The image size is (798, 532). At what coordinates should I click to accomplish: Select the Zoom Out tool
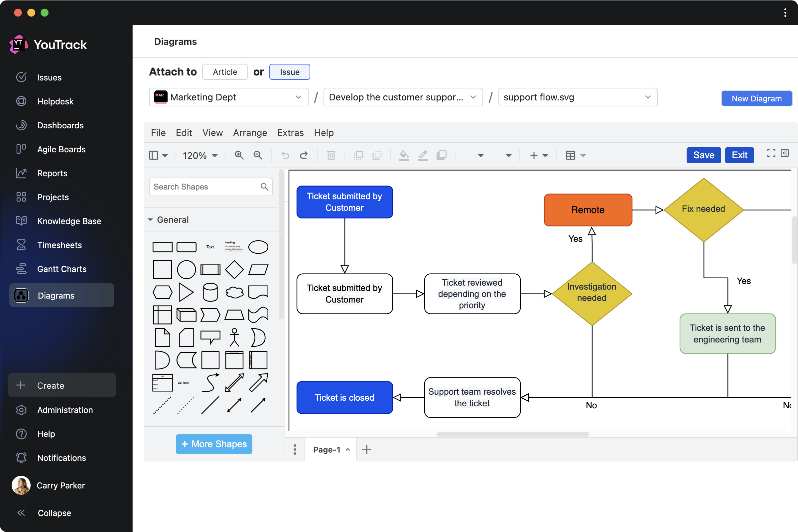(258, 155)
